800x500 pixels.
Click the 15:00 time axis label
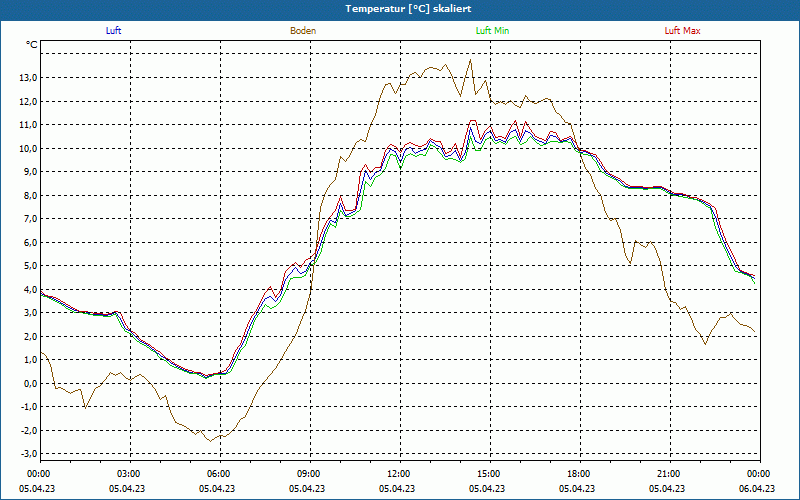(x=487, y=474)
